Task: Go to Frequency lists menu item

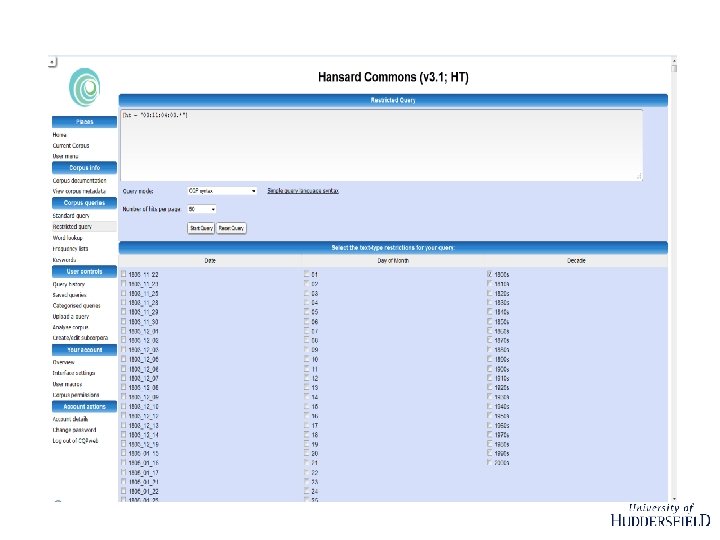Action: [x=70, y=248]
